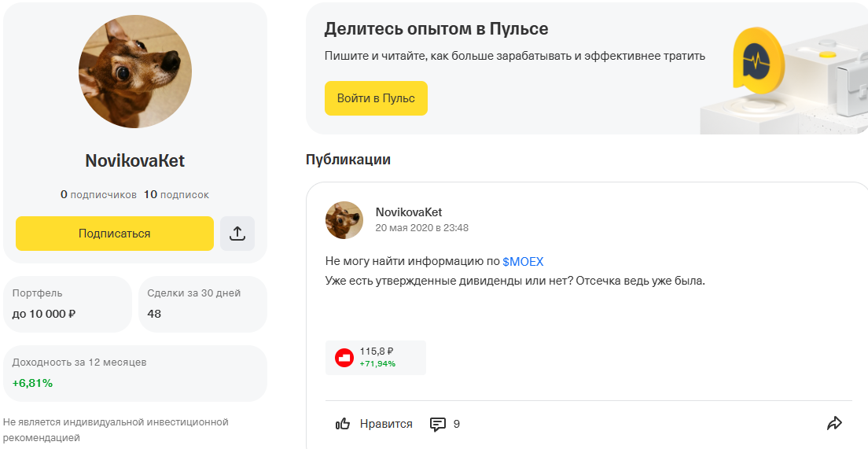Click the profile share upload icon

(x=237, y=234)
